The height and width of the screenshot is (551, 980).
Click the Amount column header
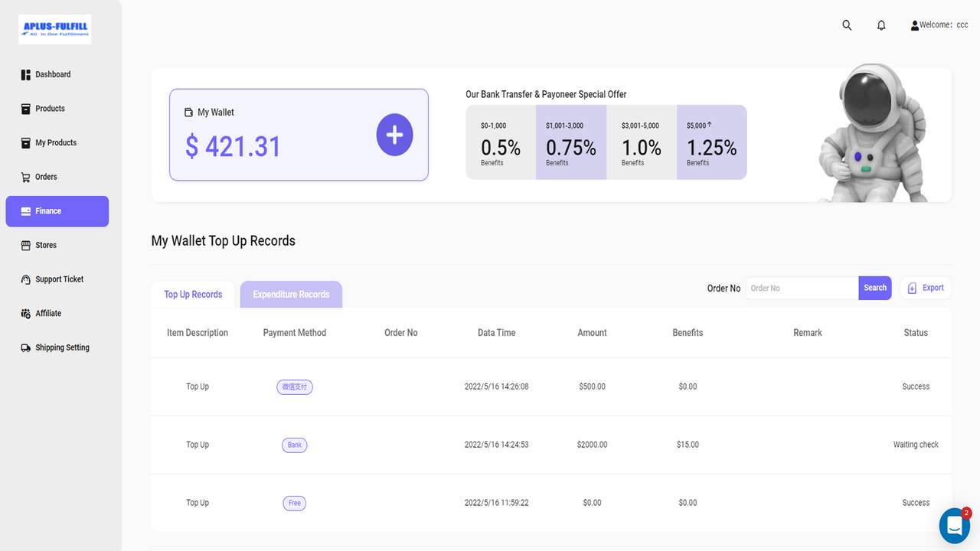(x=592, y=333)
